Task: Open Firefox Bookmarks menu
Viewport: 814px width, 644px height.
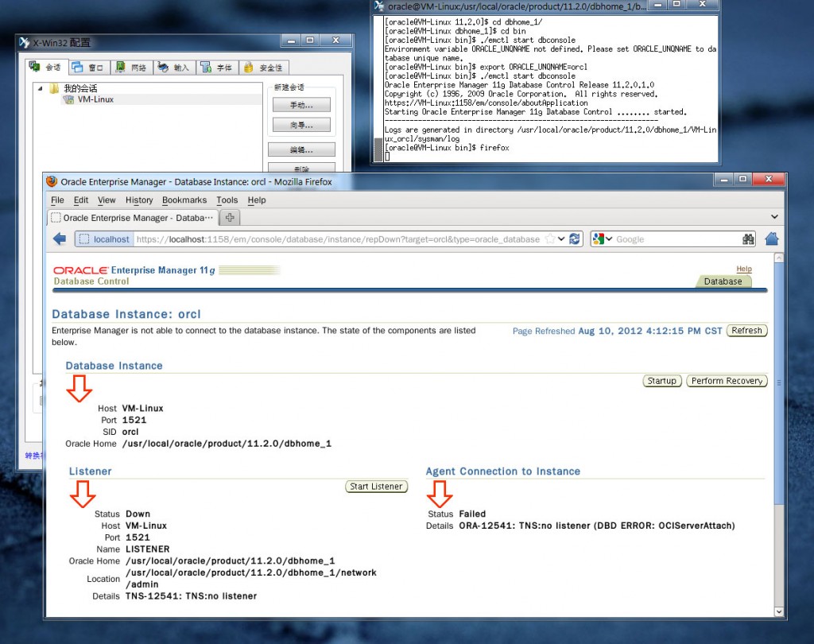Action: pyautogui.click(x=184, y=200)
